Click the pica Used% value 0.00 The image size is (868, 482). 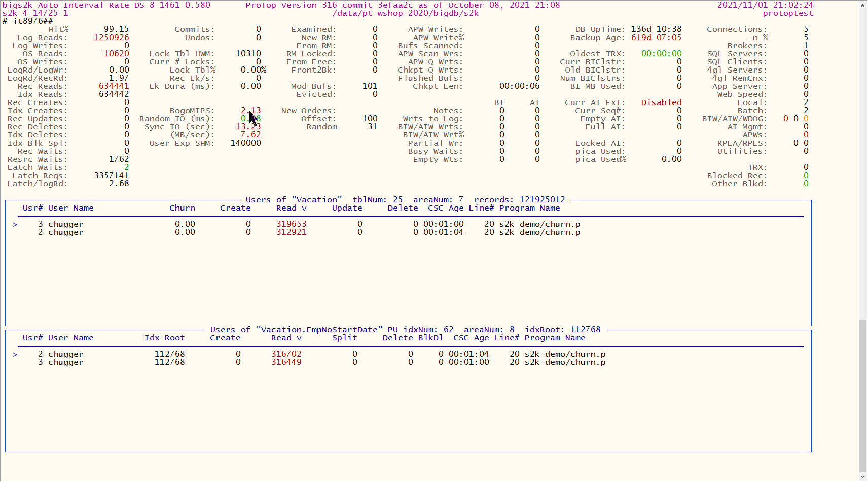[x=671, y=159]
